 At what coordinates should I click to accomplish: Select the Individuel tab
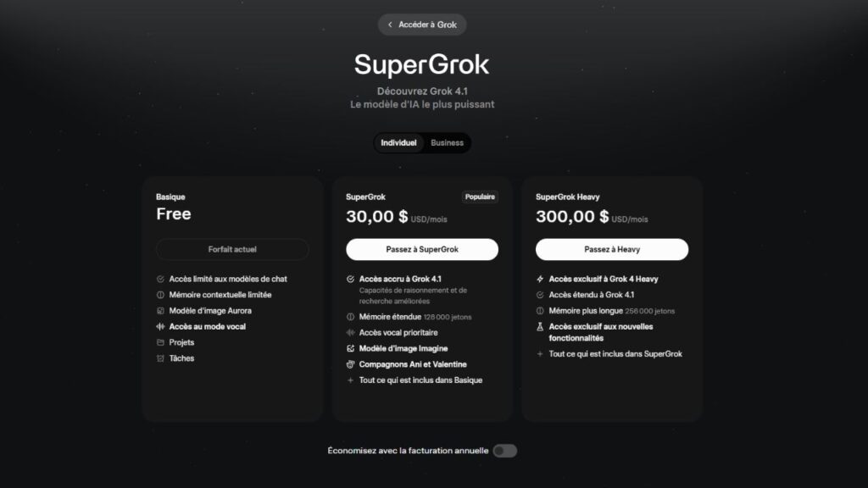click(x=398, y=142)
